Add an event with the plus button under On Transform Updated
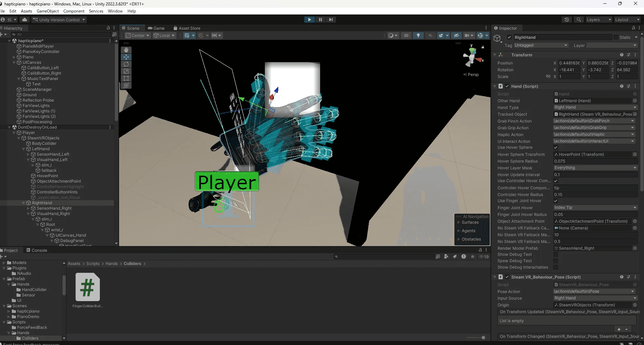Viewport: 644px width, 345px height. click(619, 329)
